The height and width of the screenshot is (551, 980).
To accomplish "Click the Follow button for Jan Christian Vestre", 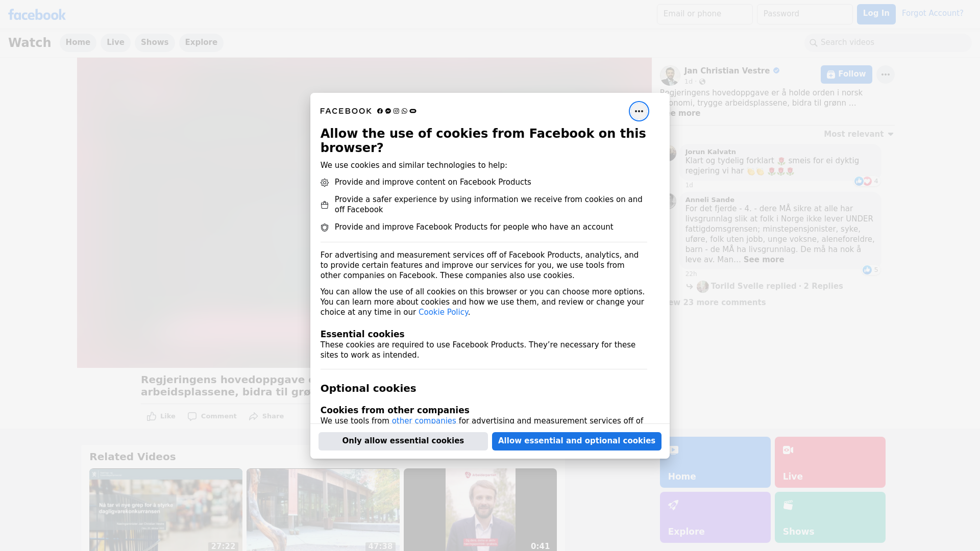I will (846, 74).
